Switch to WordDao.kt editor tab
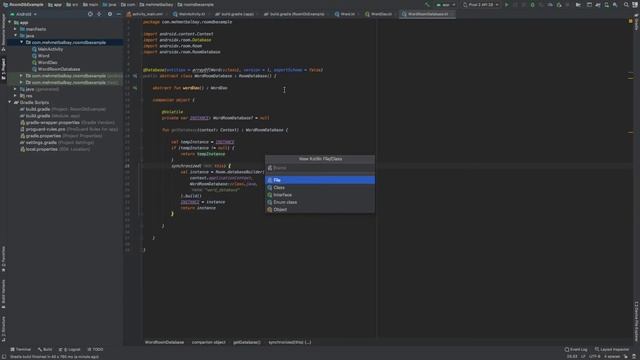The image size is (640, 360). pos(380,14)
